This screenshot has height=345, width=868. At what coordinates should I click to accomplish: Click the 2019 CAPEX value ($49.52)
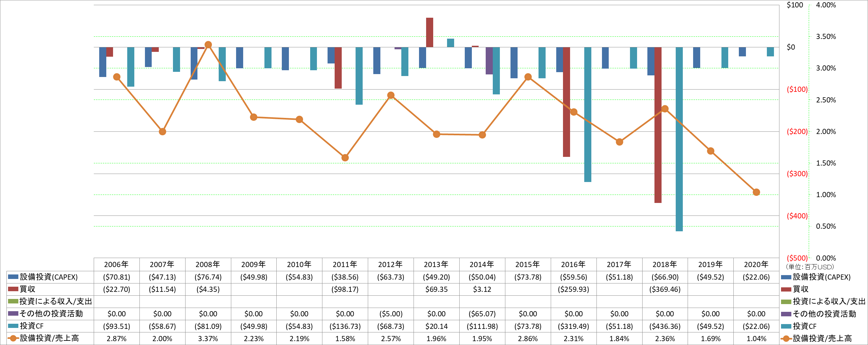pyautogui.click(x=711, y=277)
